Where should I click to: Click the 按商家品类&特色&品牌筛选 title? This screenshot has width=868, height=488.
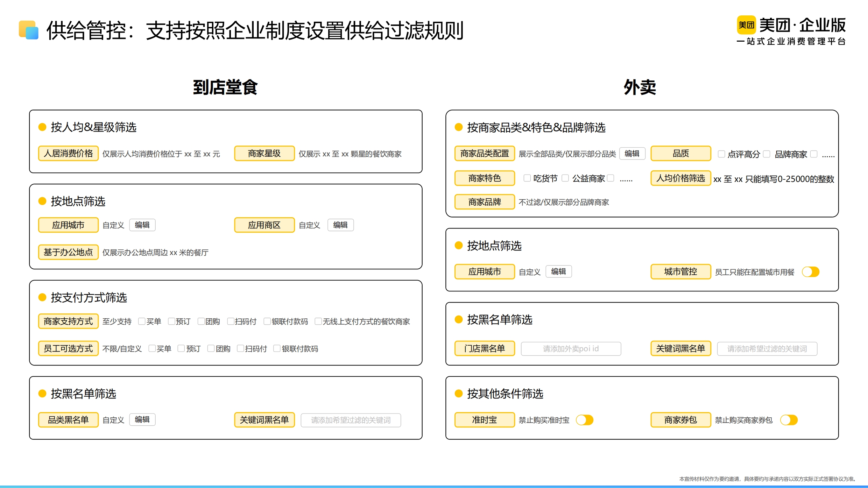[x=536, y=127]
